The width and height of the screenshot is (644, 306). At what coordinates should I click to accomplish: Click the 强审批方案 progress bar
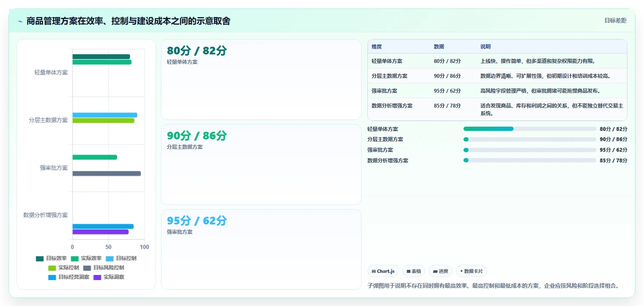pos(530,150)
